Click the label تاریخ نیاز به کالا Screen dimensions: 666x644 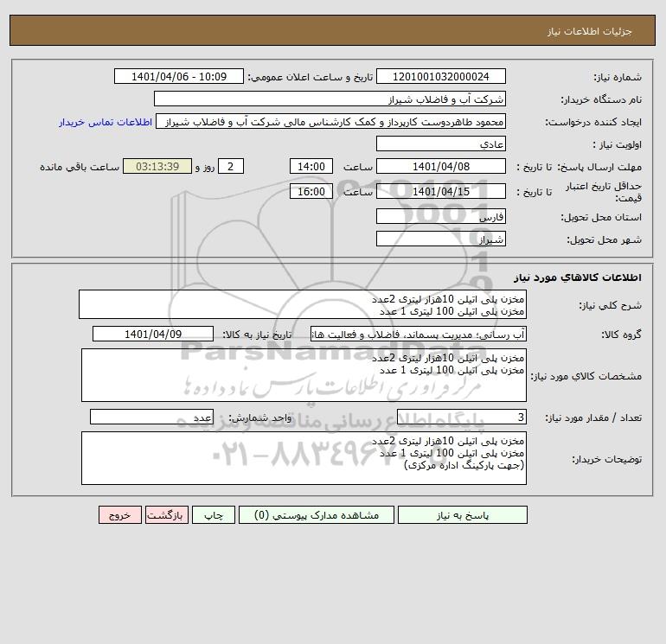258,335
